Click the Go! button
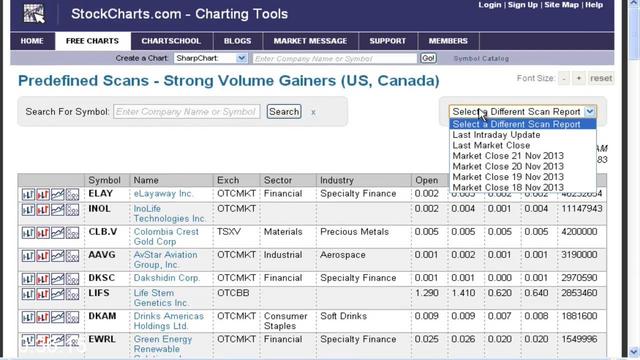The height and width of the screenshot is (360, 640). pyautogui.click(x=428, y=58)
